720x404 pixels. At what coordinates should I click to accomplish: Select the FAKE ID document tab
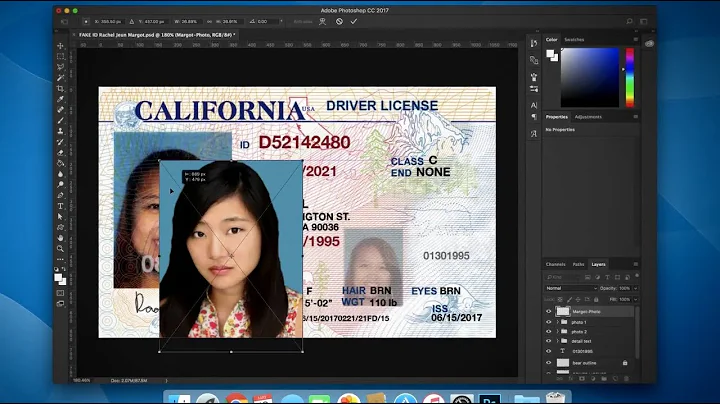click(x=157, y=34)
